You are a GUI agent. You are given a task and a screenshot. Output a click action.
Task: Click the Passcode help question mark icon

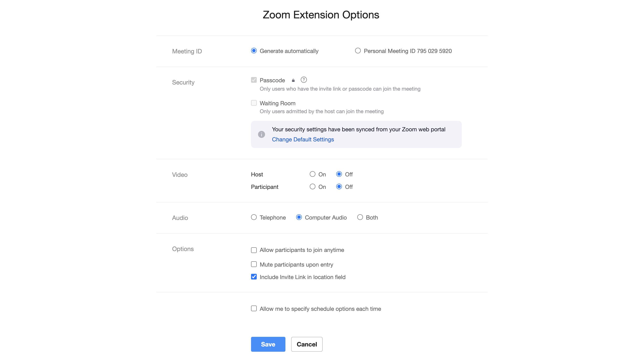click(x=304, y=80)
